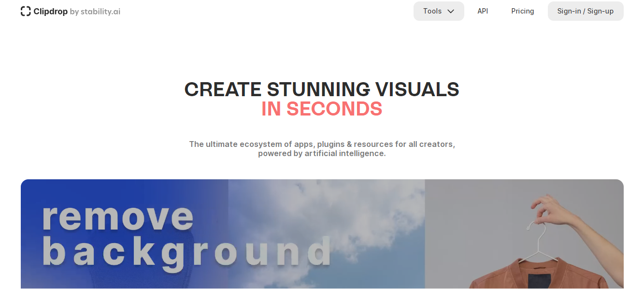Click the 'ultimate ecosystem of apps' subtitle
Viewport: 644px width, 289px height.
tap(322, 144)
